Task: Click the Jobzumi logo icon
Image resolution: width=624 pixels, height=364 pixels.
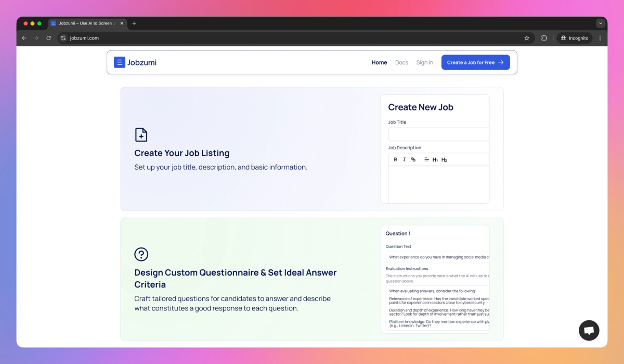Action: click(120, 62)
